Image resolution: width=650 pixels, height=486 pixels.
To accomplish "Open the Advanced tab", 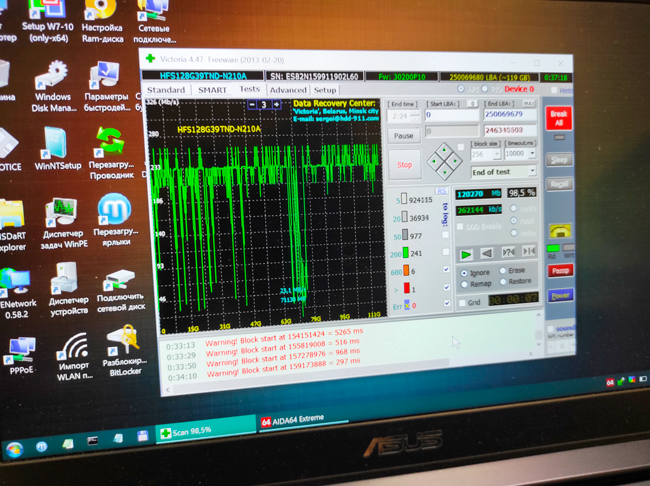I will [x=288, y=90].
